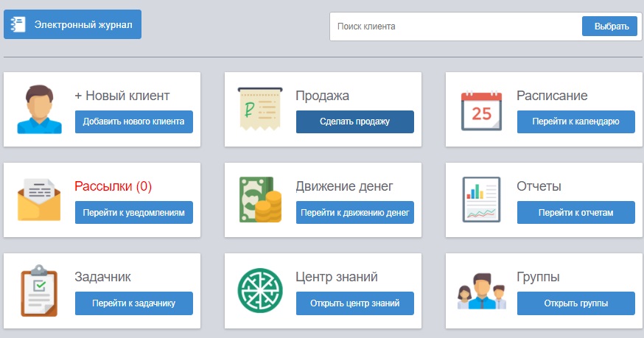Click Сделать продажу button
644x338 pixels.
[355, 122]
